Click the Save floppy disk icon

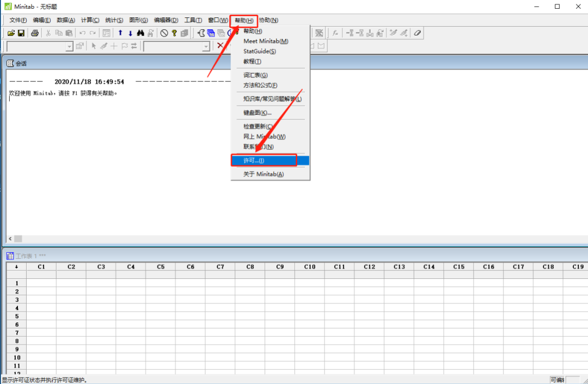[x=21, y=33]
